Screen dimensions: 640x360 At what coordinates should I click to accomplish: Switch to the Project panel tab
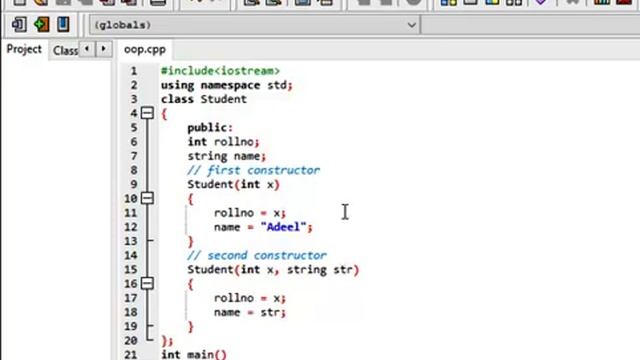(x=24, y=49)
